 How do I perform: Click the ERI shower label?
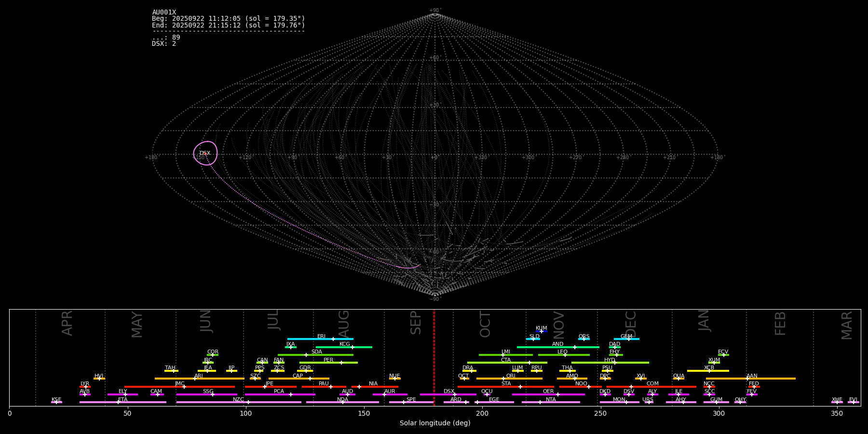(x=321, y=337)
